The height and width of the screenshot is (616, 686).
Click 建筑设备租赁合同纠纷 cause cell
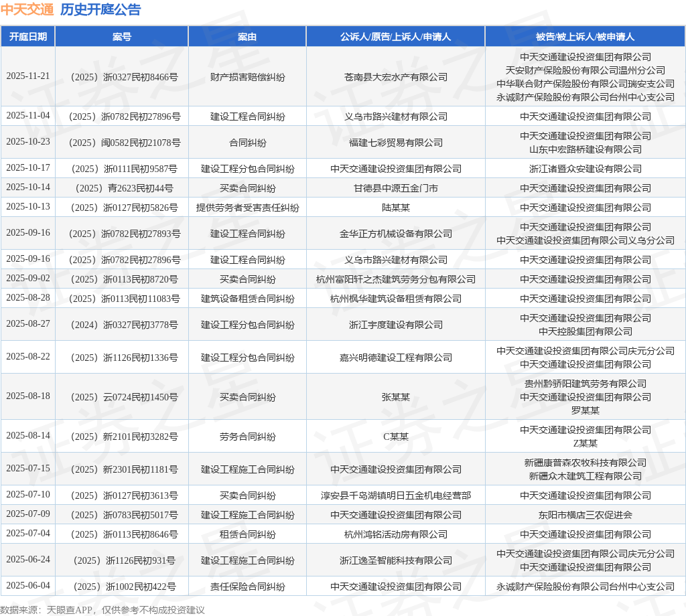point(247,299)
